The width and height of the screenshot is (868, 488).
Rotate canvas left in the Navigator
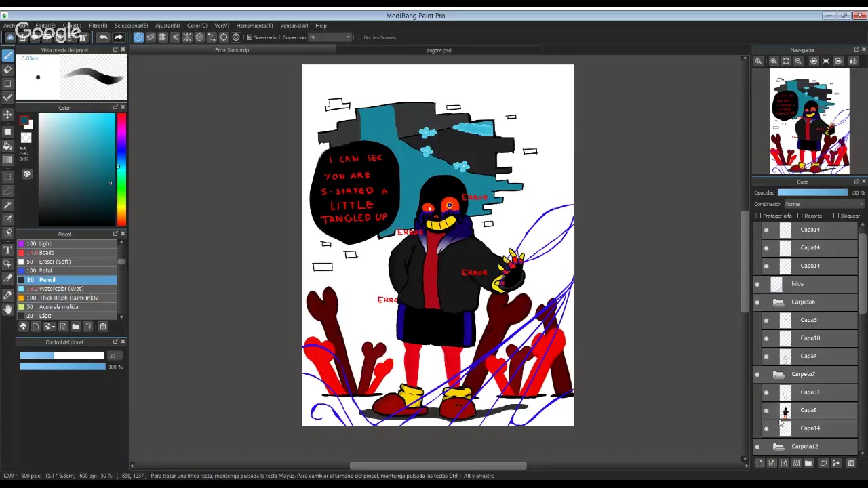813,61
